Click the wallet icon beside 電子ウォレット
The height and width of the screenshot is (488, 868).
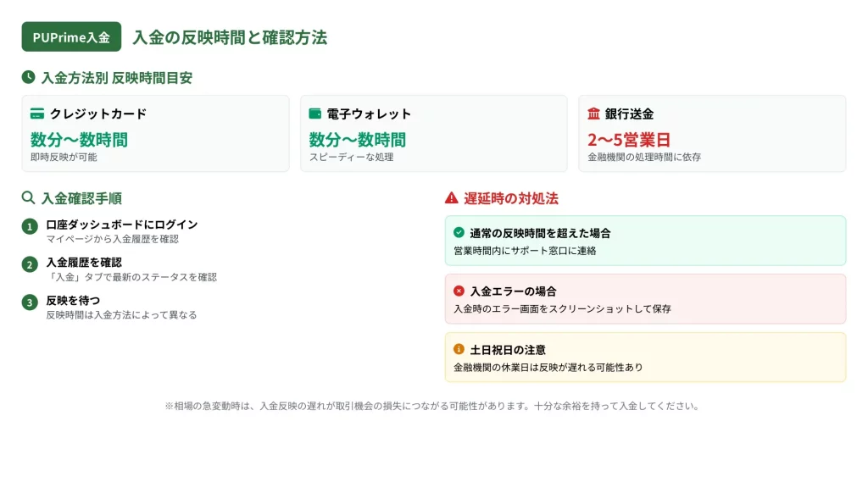315,114
